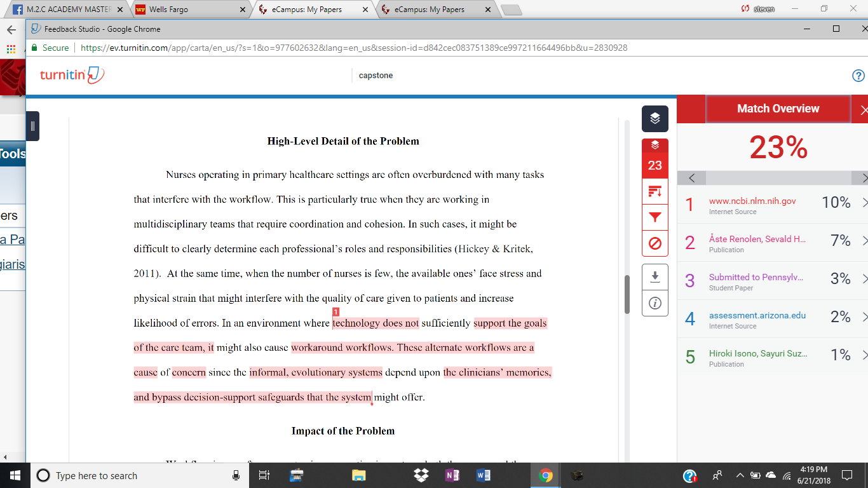Viewport: 868px width, 488px height.
Task: Close the M.2.C ACADEMY MASTER tab
Action: [x=120, y=10]
